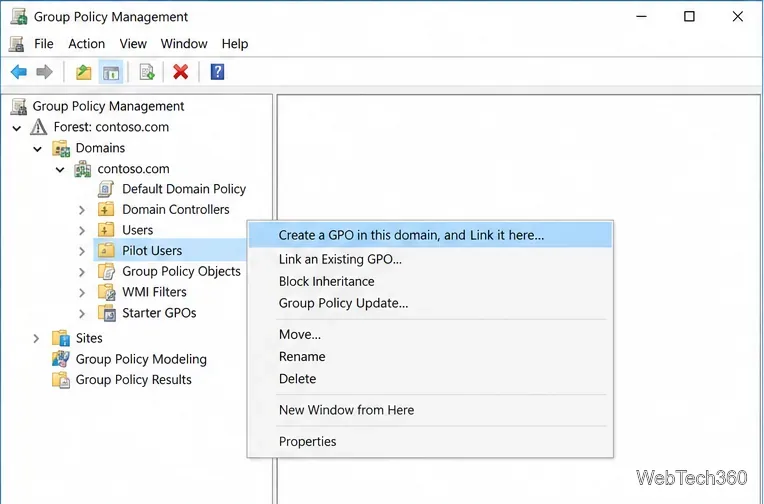
Task: Choose Link an Existing GPO
Action: 430,259
